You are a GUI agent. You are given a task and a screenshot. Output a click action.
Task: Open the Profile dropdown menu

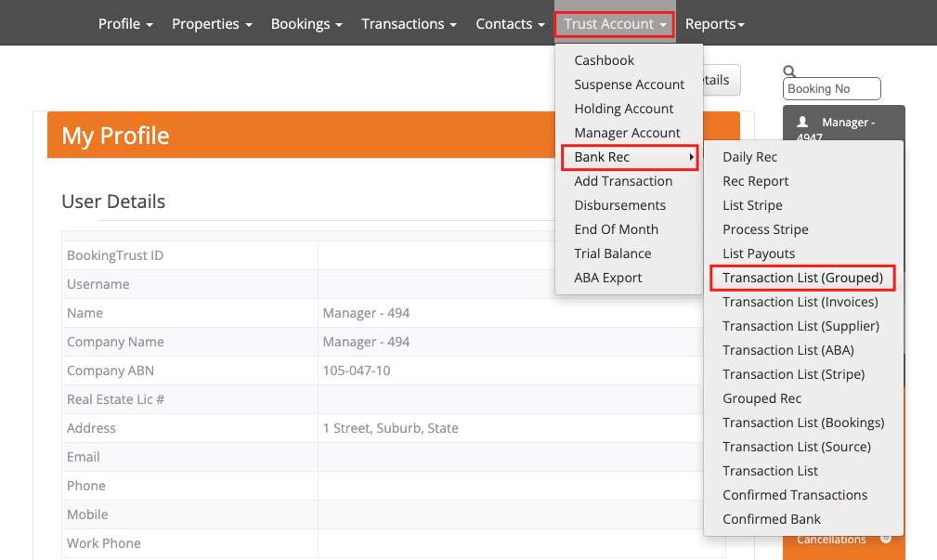pos(125,24)
